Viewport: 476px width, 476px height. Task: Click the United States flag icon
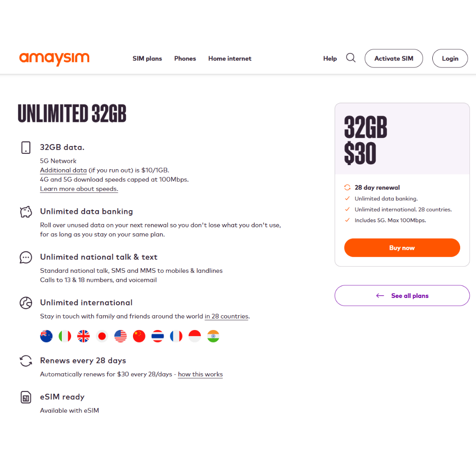tap(121, 336)
